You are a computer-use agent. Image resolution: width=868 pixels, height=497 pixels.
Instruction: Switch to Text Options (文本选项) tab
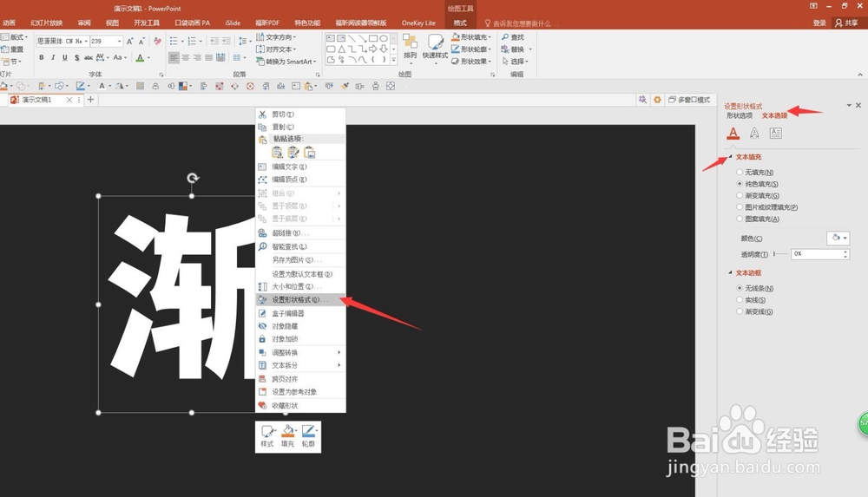pyautogui.click(x=774, y=115)
